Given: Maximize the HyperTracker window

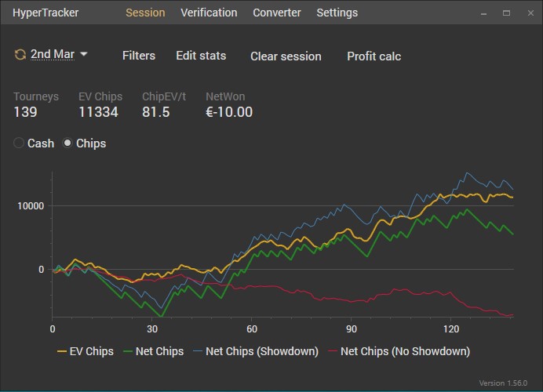Looking at the screenshot, I should [506, 13].
